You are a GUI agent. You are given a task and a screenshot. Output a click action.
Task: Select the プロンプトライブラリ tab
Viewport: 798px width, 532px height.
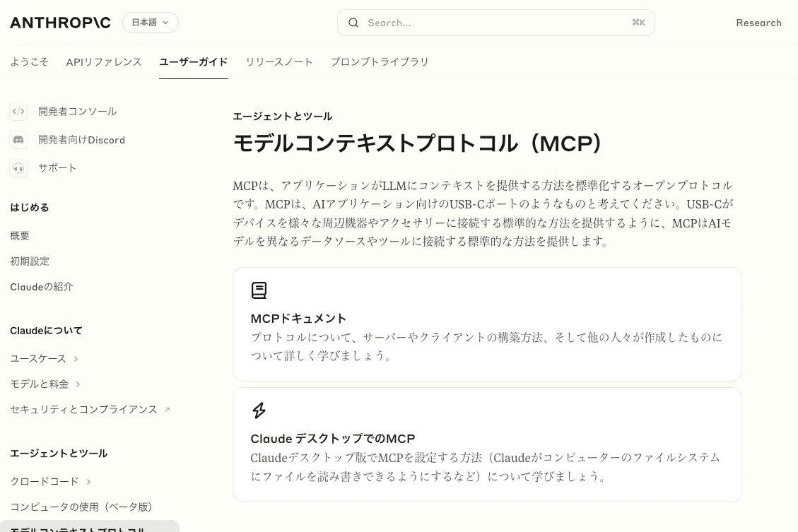click(x=380, y=62)
